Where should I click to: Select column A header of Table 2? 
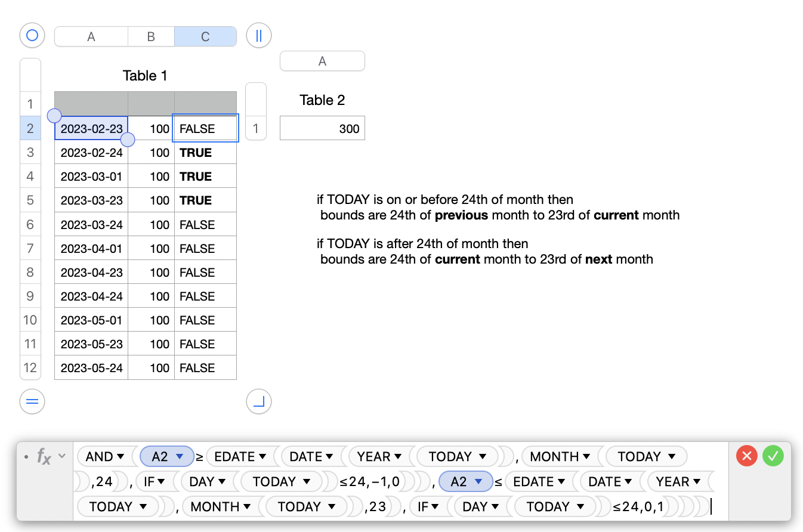pos(322,61)
